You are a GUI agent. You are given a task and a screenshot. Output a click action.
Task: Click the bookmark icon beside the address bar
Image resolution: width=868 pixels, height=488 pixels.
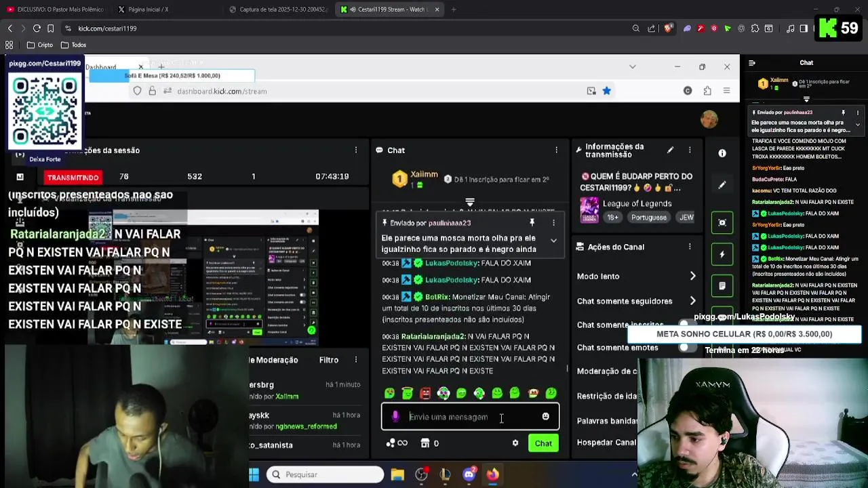click(x=51, y=28)
